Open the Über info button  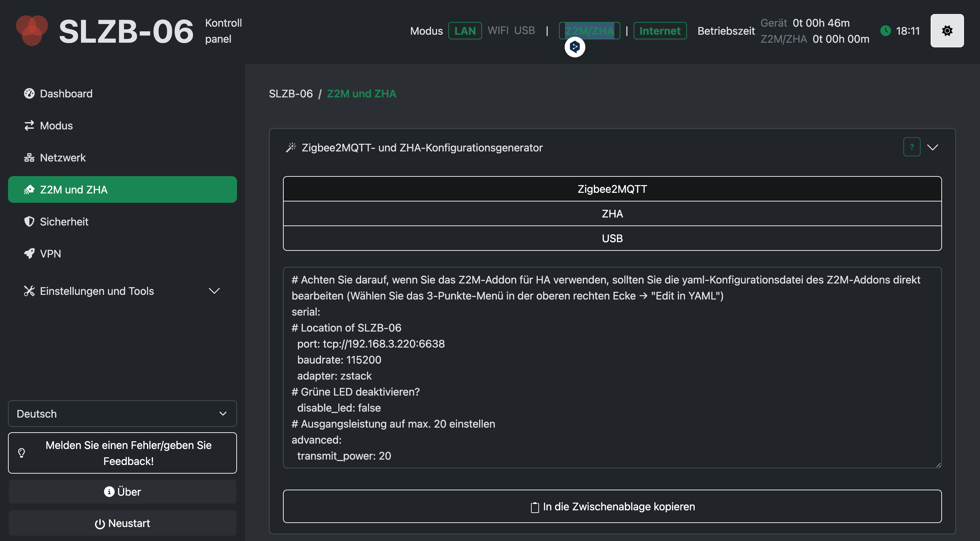click(123, 492)
